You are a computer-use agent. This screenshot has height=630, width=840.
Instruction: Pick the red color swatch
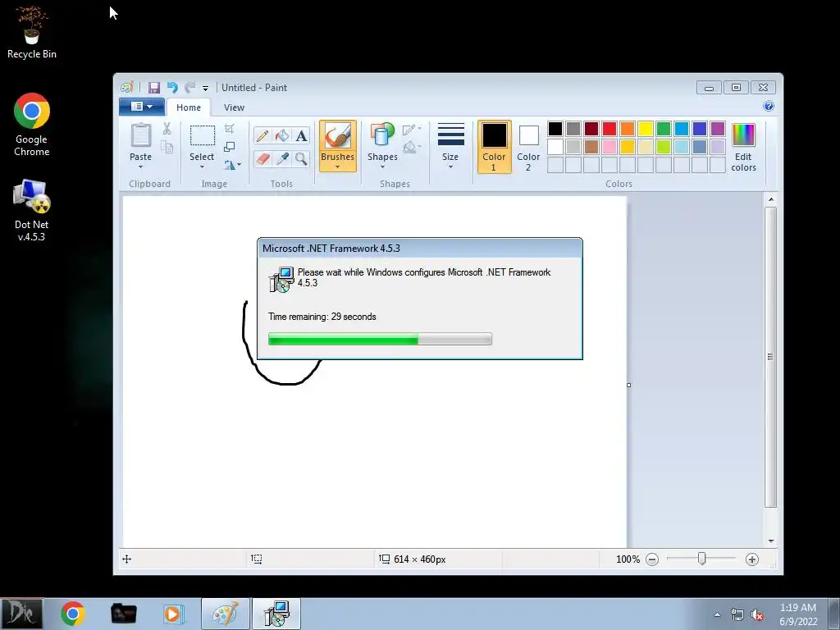[609, 129]
